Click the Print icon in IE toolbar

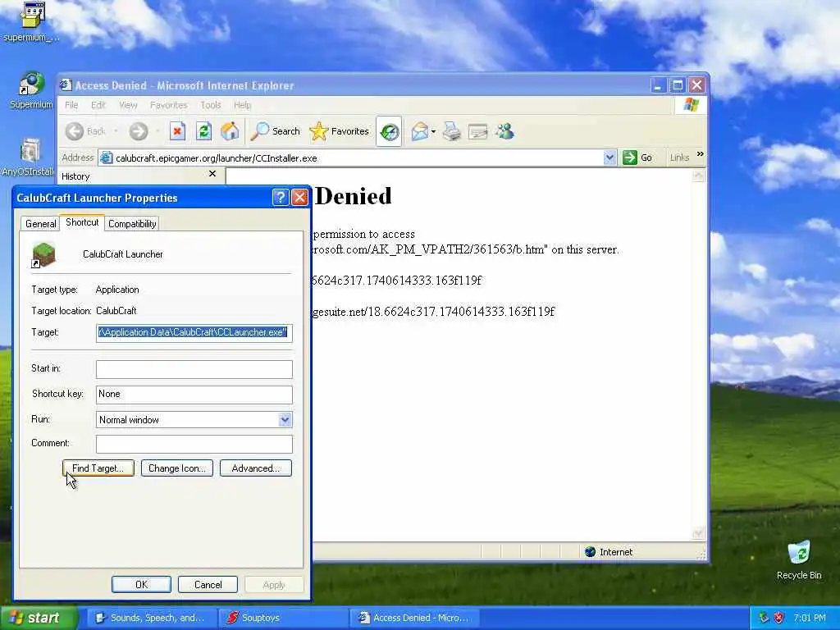(x=452, y=131)
